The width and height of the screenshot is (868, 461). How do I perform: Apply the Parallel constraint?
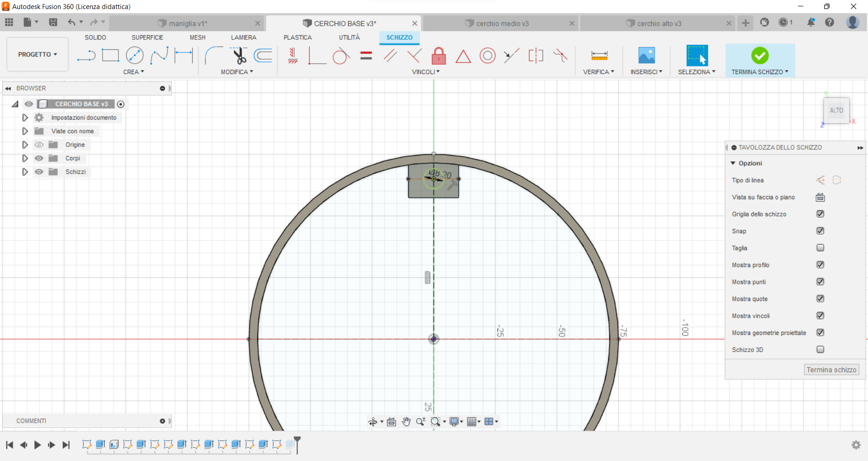click(x=390, y=56)
